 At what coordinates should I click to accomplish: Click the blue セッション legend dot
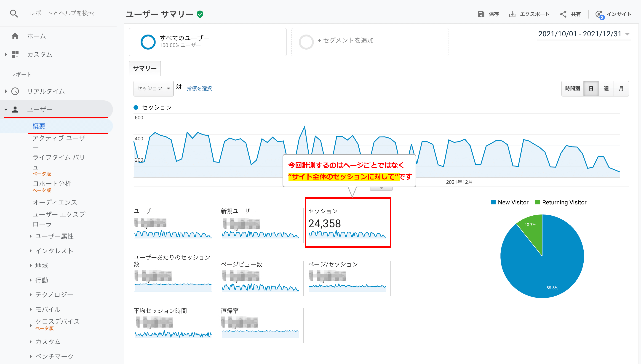tap(136, 107)
